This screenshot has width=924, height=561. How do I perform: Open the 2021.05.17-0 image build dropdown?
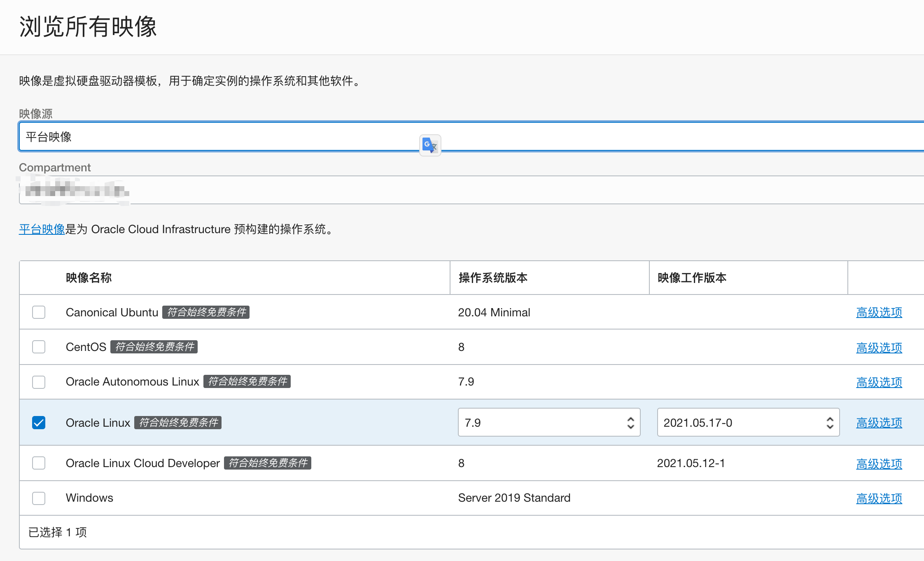748,423
